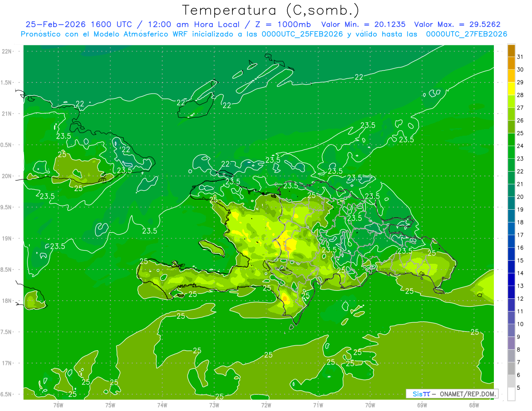Image resolution: width=532 pixels, height=411 pixels.
Task: Click the 'Valor Max. = 29.5262' reading
Action: tap(458, 25)
